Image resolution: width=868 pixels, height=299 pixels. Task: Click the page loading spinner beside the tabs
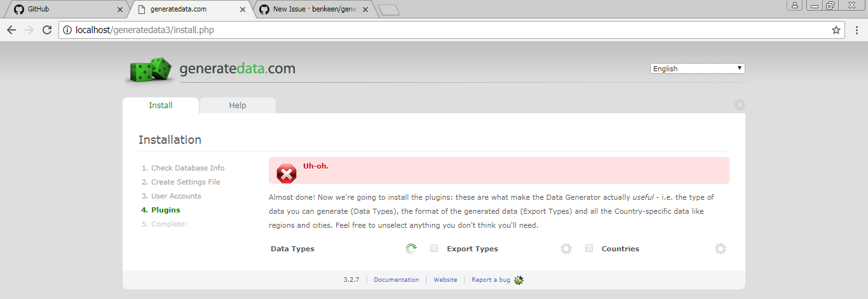click(x=739, y=105)
